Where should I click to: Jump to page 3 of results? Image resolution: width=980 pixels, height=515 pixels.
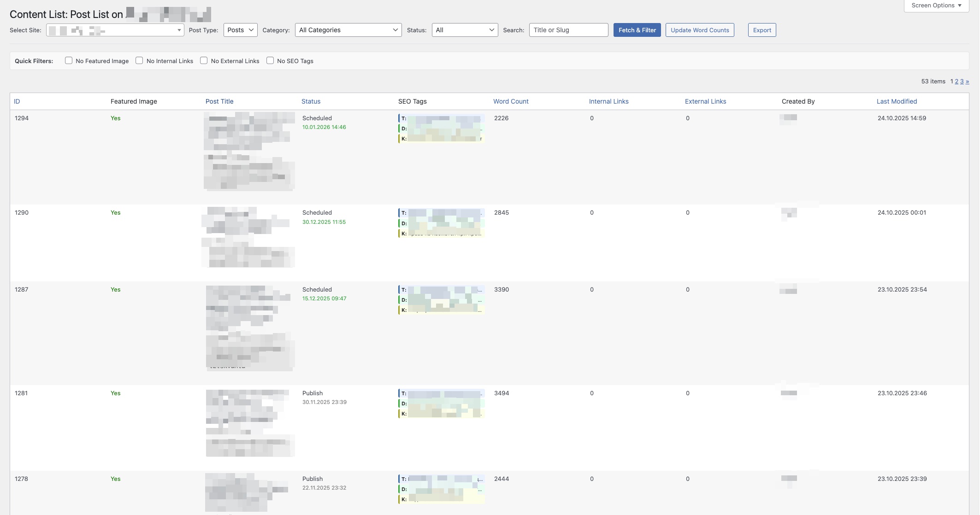[962, 82]
